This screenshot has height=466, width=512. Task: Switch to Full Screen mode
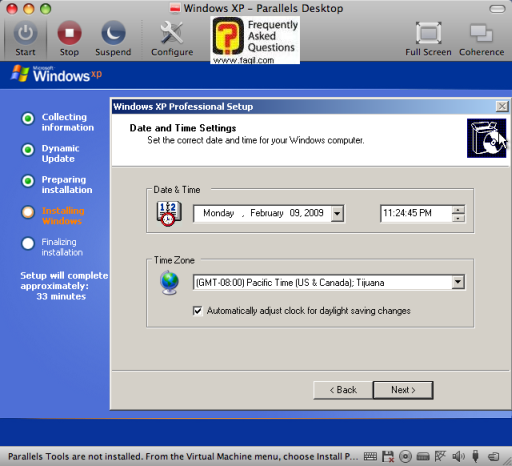pyautogui.click(x=428, y=38)
